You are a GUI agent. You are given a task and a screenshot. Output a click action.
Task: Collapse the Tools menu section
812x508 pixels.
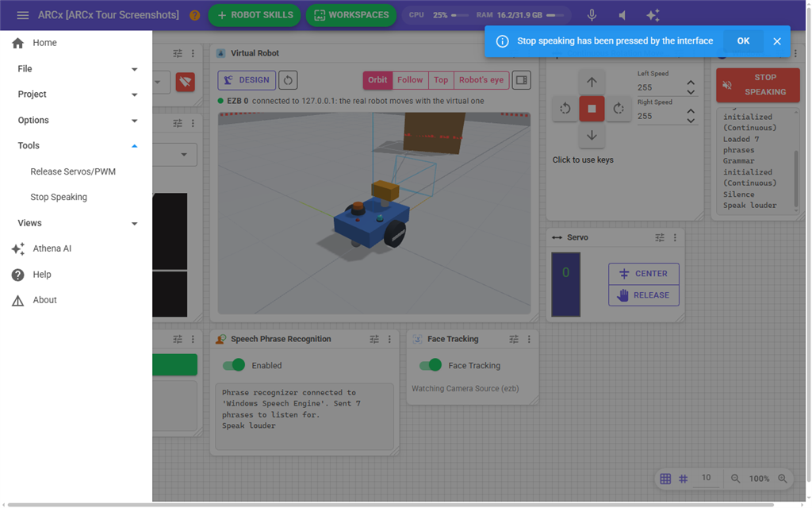pyautogui.click(x=76, y=146)
